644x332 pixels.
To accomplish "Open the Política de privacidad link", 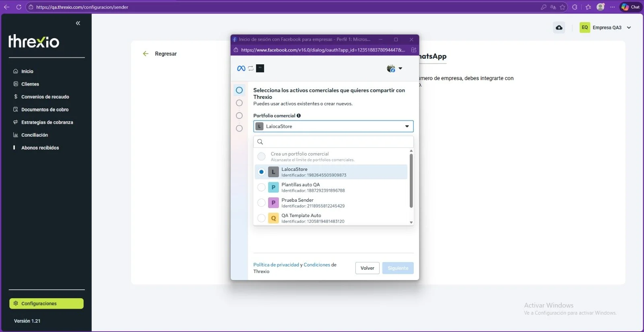I will click(276, 265).
